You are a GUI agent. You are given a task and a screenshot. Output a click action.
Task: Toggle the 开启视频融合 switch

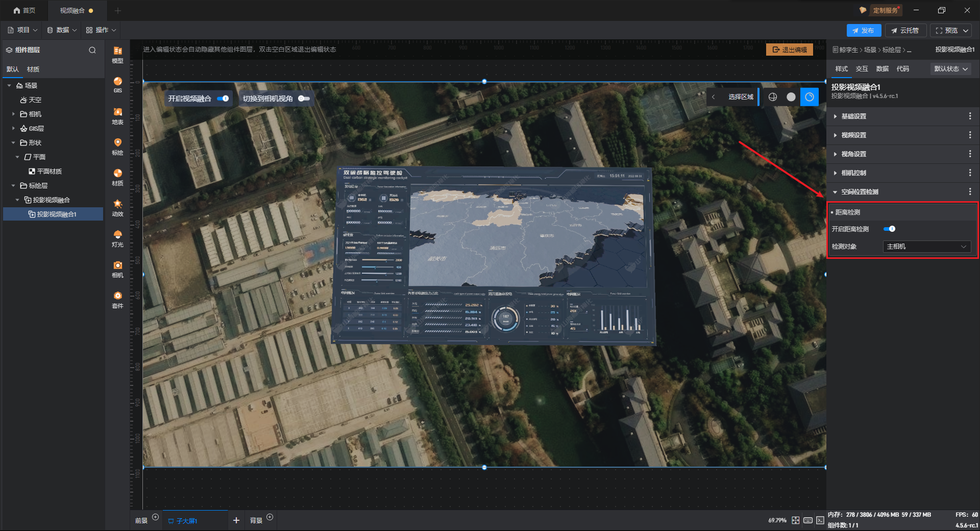(223, 99)
